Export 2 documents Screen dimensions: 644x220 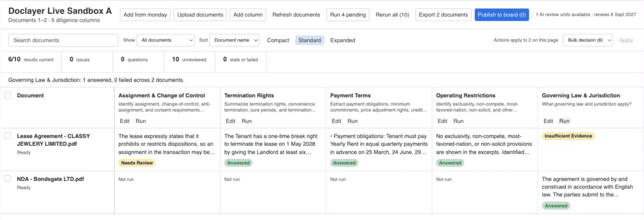[x=443, y=15]
